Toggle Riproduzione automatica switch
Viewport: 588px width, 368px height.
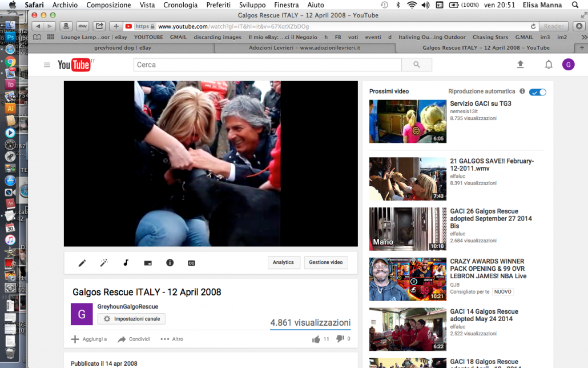pos(537,93)
